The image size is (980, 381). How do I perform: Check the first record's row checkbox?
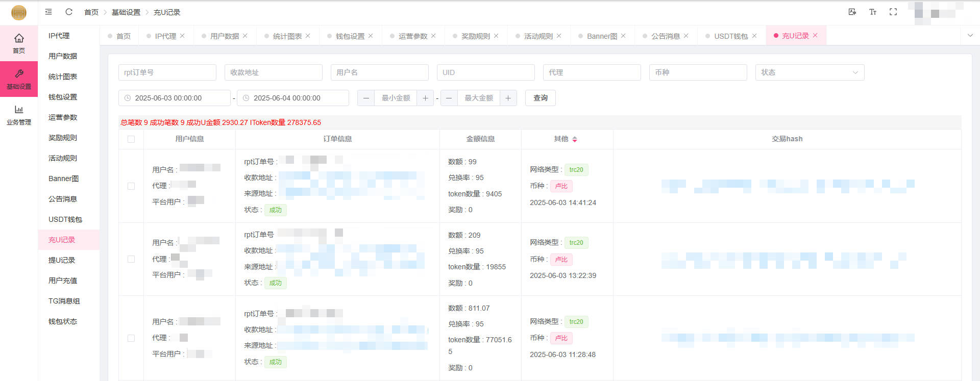tap(131, 186)
